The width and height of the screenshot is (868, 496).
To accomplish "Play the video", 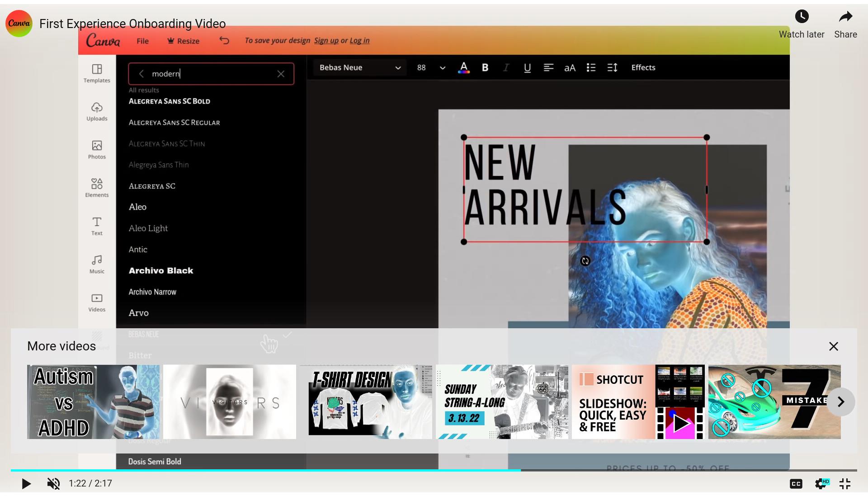I will [26, 483].
